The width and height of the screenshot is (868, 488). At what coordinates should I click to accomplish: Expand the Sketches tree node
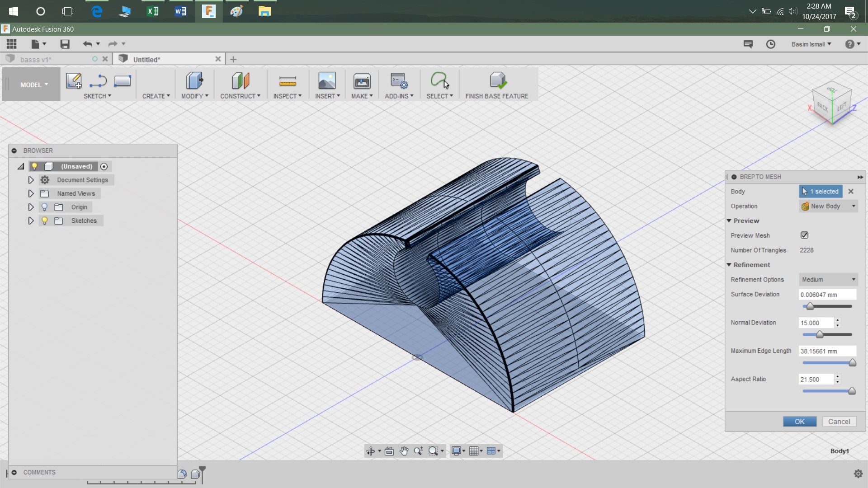(x=31, y=221)
